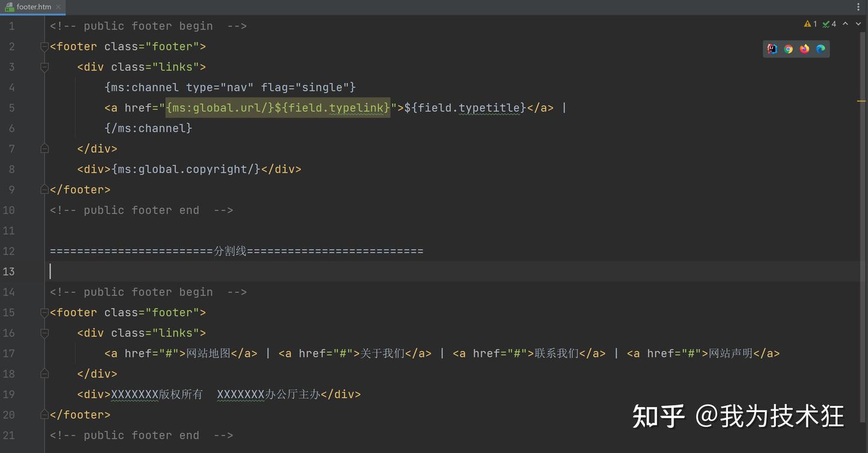Jump to previous problem with the up chevron
This screenshot has height=453, width=868.
pyautogui.click(x=846, y=24)
